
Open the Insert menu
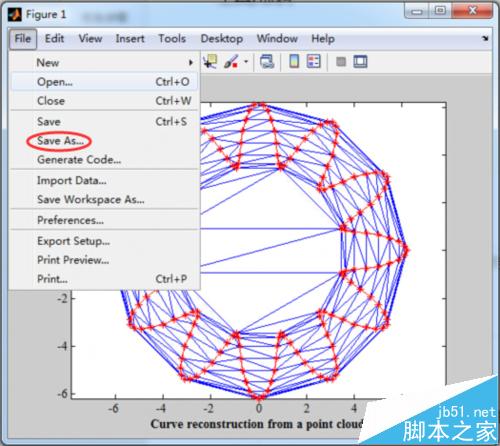(130, 39)
